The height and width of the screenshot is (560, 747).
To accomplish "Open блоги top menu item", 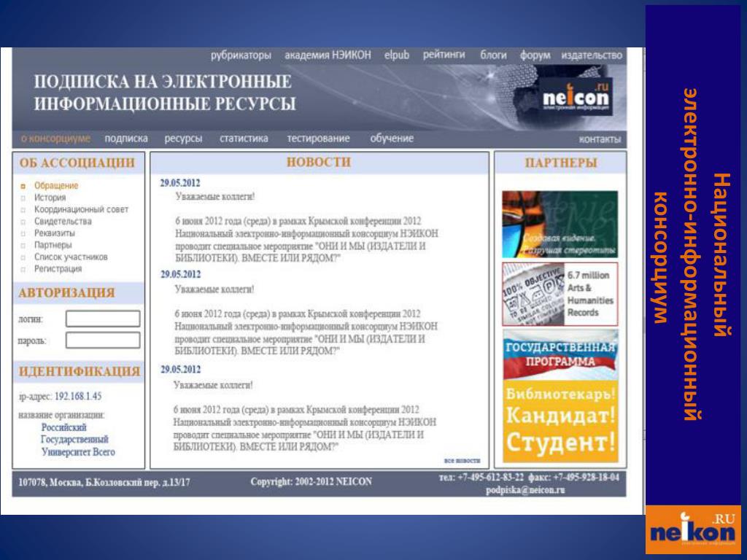I will coord(493,55).
